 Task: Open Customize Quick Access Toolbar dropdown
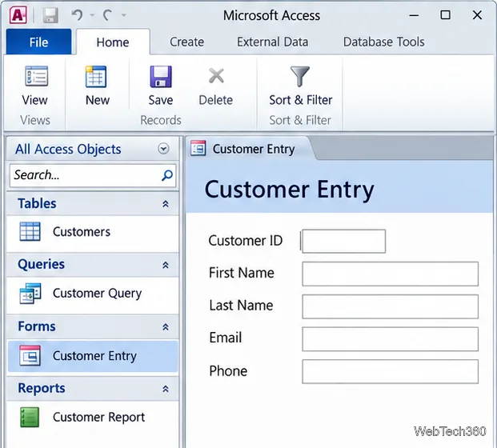124,15
